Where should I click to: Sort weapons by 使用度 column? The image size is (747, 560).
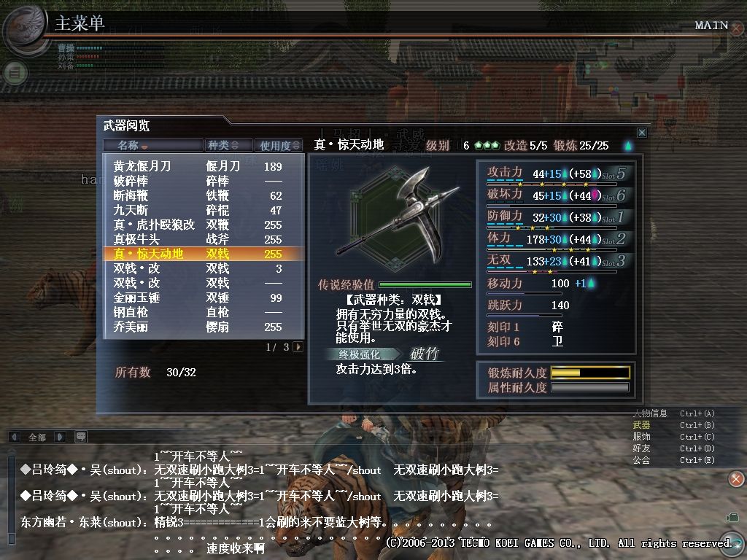[279, 145]
